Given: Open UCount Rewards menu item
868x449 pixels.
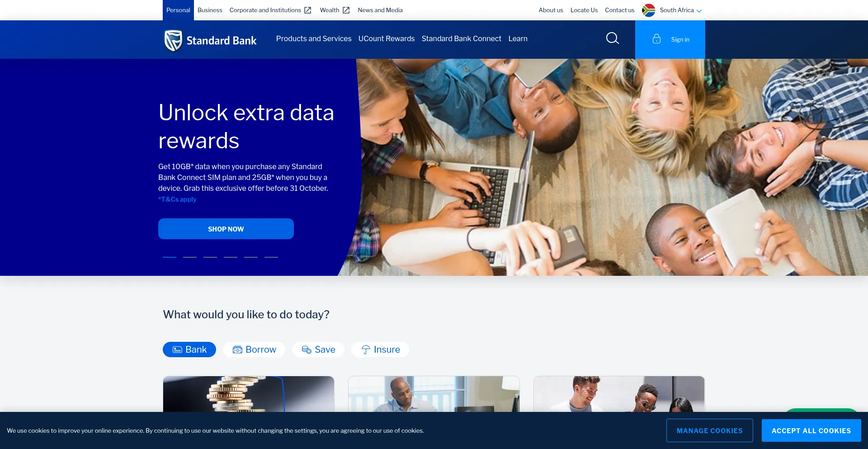Looking at the screenshot, I should [x=386, y=39].
